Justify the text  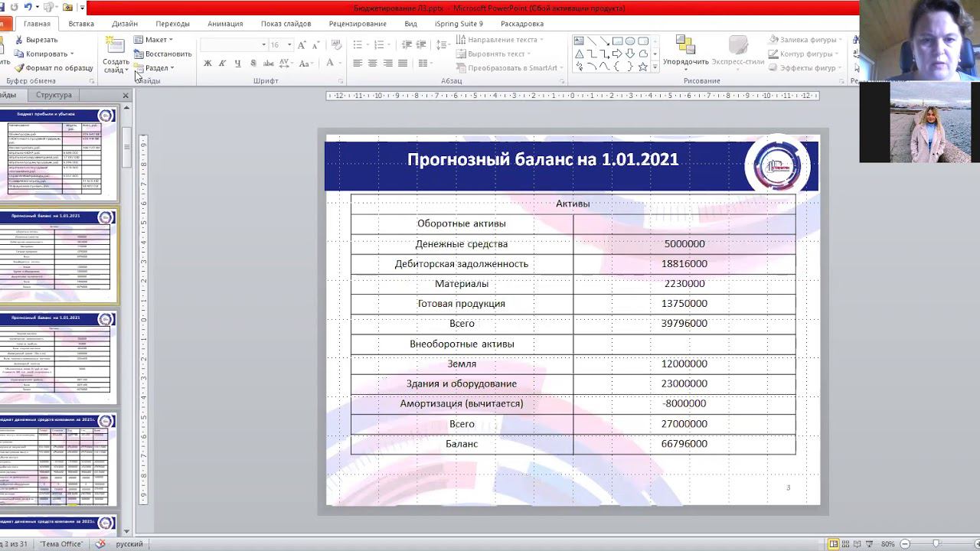click(x=403, y=64)
